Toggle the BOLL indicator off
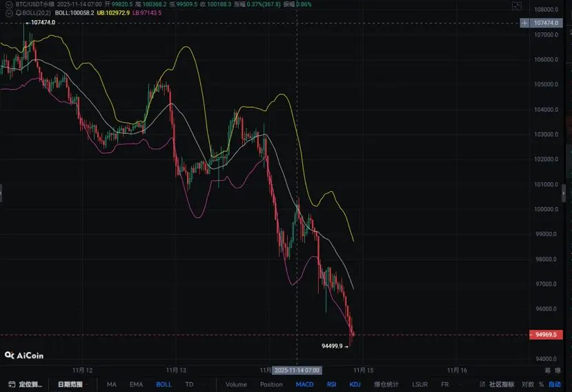Viewport: 572px width, 392px height. click(164, 384)
